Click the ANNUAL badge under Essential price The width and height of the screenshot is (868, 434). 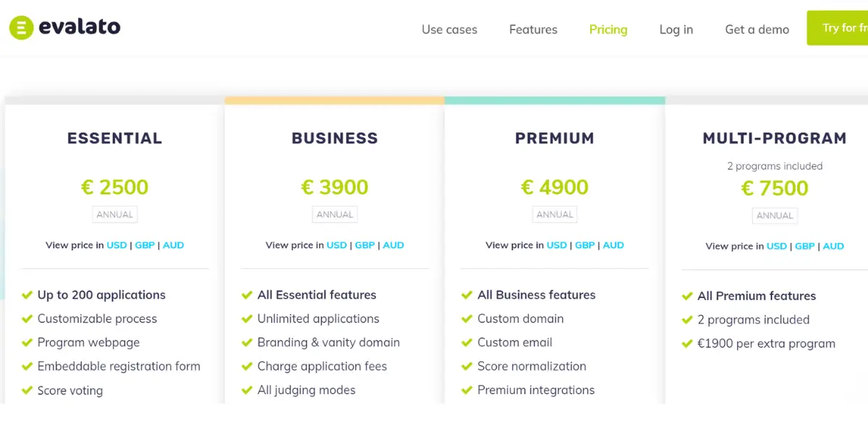click(x=114, y=215)
